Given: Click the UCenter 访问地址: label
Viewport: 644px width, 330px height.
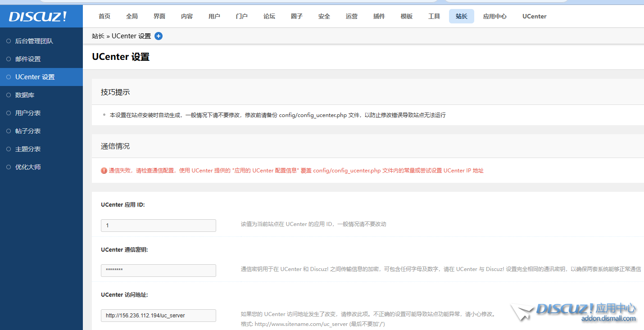Looking at the screenshot, I should point(124,294).
